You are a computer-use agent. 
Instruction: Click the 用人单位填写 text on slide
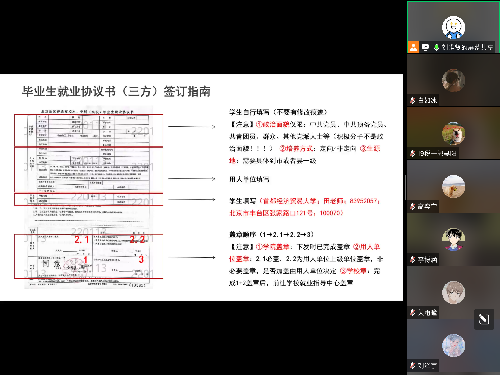pyautogui.click(x=249, y=179)
